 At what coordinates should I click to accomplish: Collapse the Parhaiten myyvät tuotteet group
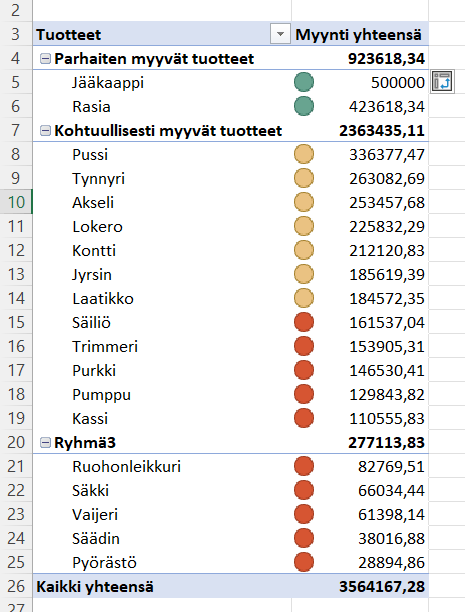tap(46, 59)
